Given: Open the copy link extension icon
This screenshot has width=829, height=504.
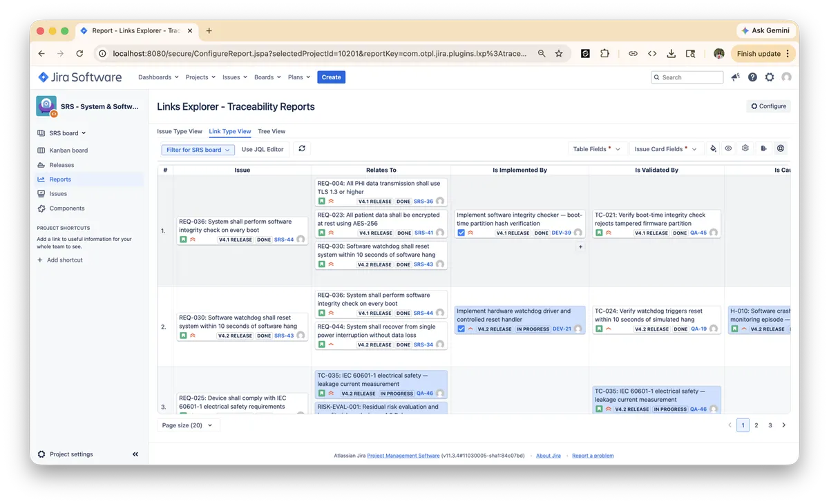Looking at the screenshot, I should pos(633,53).
